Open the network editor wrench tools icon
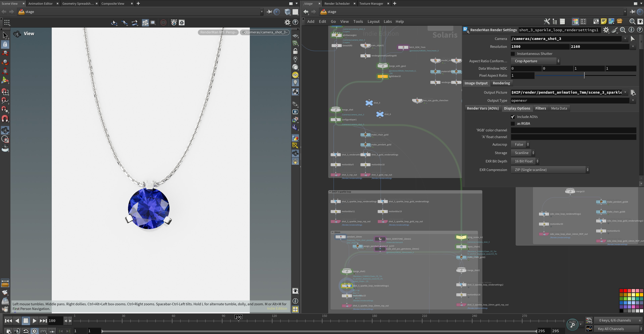Viewport: 644px width, 334px height. 547,21
